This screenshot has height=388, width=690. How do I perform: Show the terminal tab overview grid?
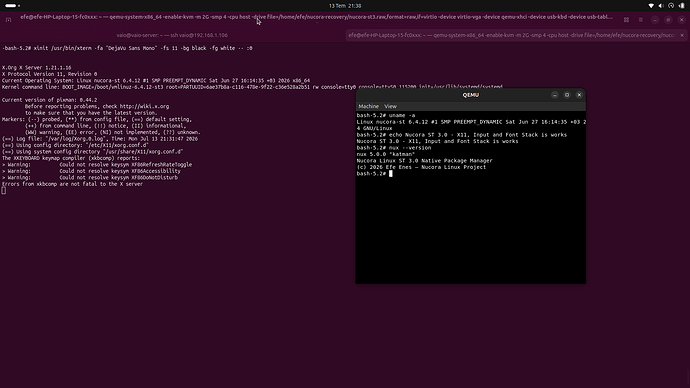626,20
